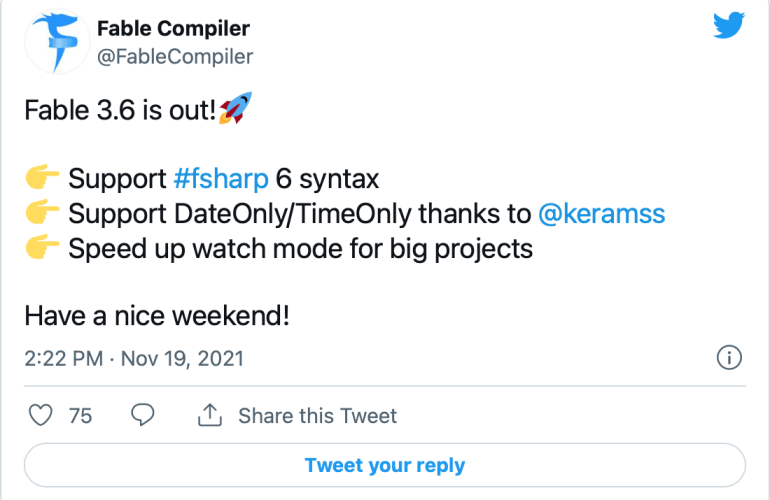The image size is (770, 500).
Task: Open the #fsharp hashtag
Action: [x=221, y=180]
